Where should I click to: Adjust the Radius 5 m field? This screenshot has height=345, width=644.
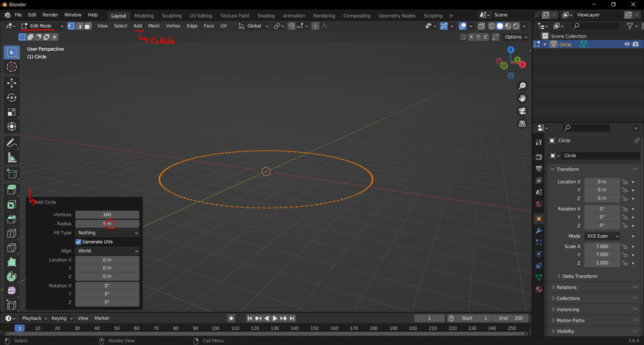click(107, 223)
